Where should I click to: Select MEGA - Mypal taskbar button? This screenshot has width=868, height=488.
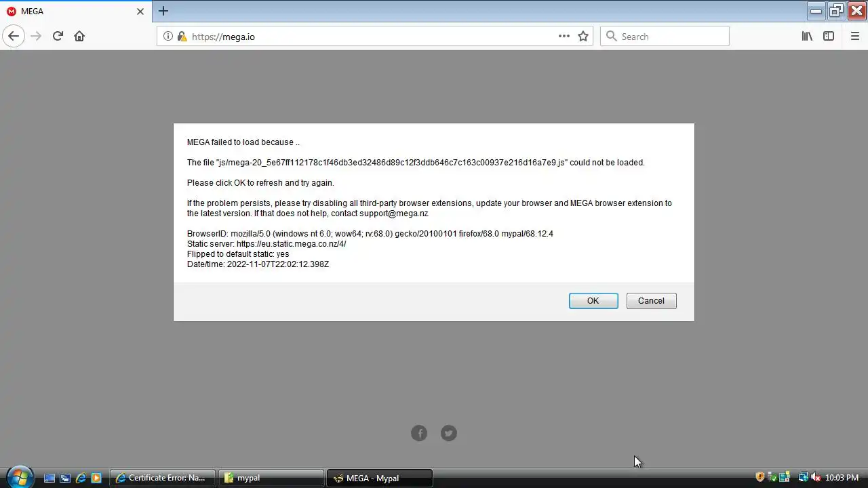coord(380,478)
